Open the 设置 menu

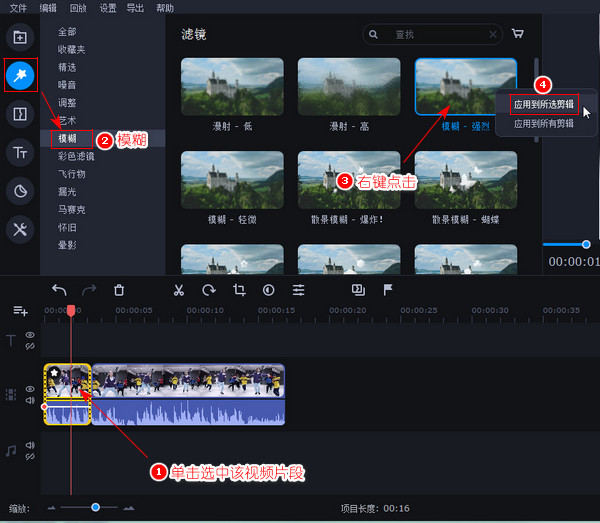click(x=108, y=8)
